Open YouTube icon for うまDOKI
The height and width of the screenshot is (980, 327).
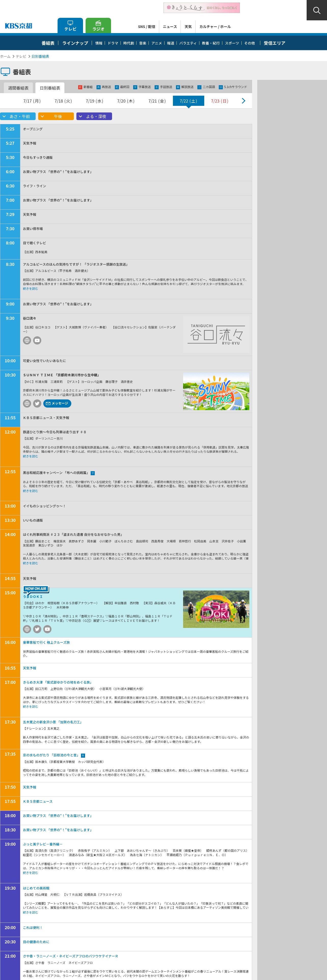47,629
